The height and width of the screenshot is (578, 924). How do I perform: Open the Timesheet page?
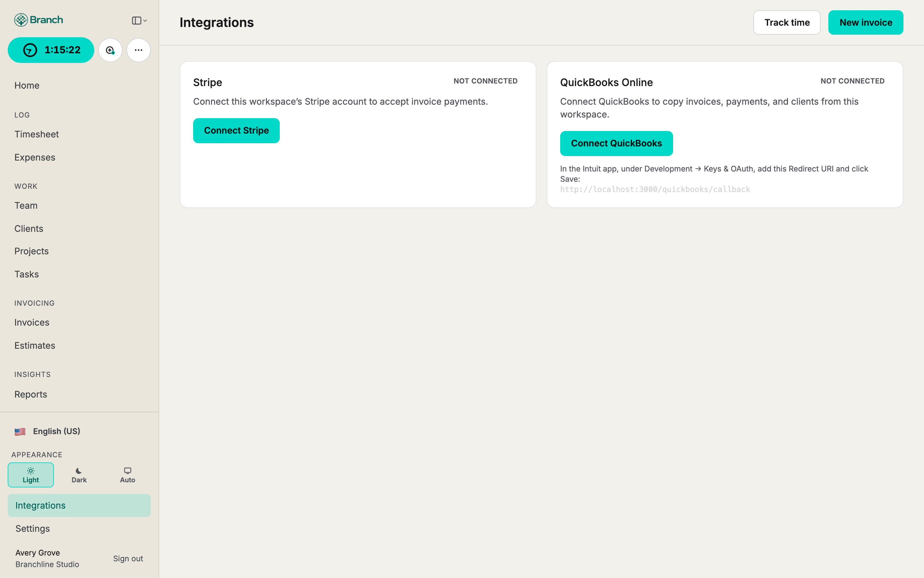coord(37,134)
